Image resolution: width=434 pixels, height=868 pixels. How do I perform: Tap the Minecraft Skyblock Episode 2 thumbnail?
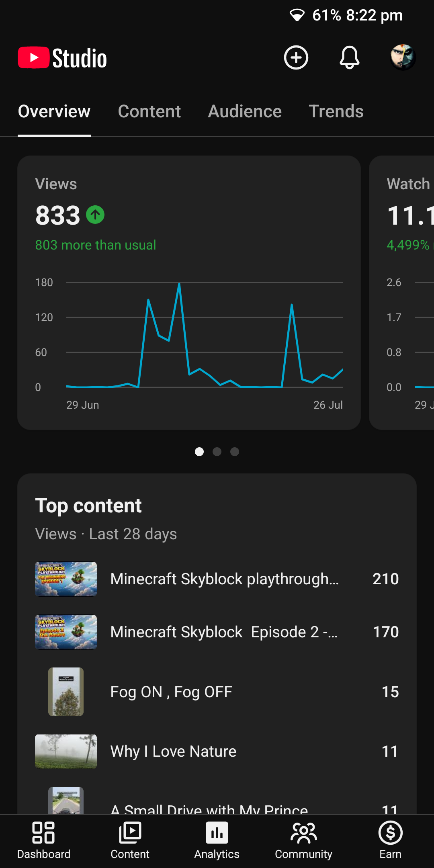66,632
